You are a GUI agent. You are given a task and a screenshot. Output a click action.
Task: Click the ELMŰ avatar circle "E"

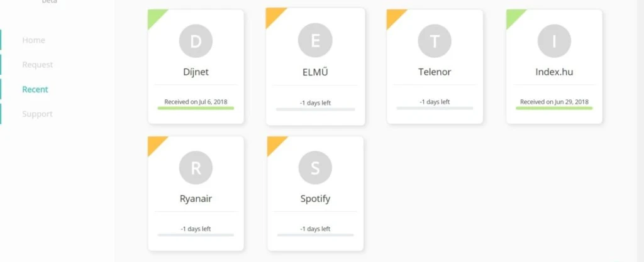315,41
